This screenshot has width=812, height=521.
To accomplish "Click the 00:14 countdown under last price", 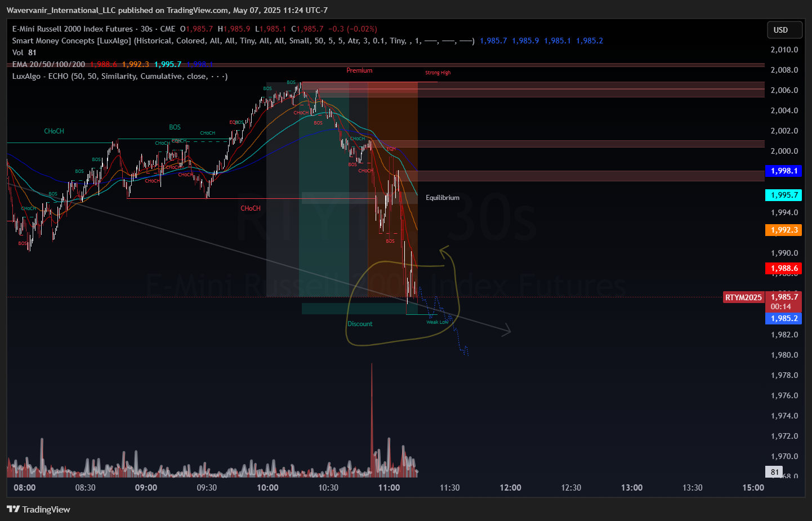I will click(781, 306).
